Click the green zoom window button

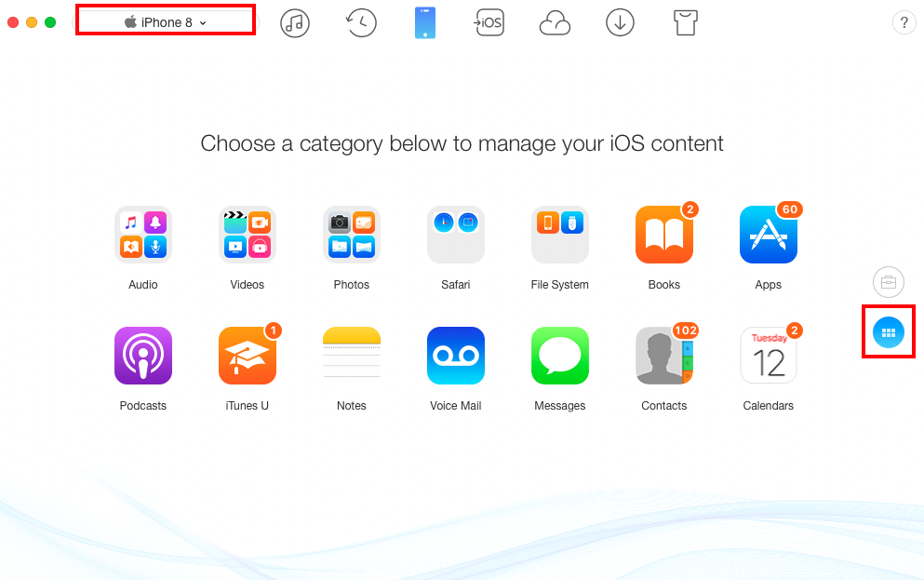point(50,22)
